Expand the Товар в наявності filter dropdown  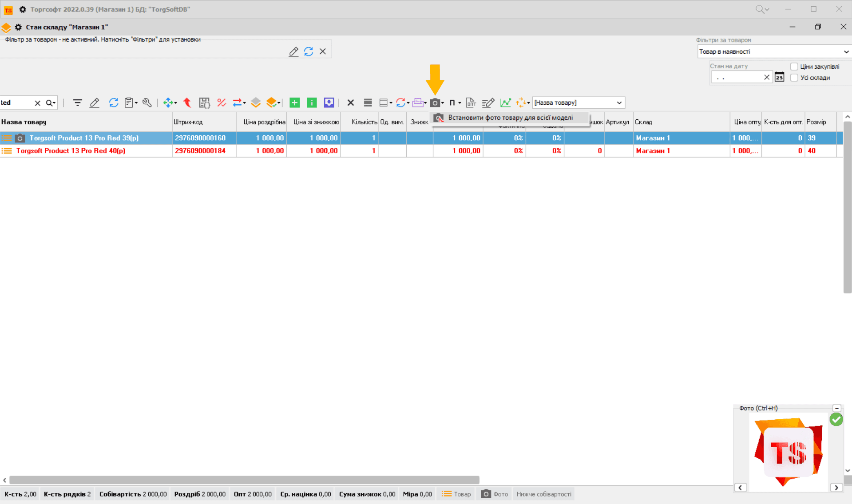click(x=846, y=52)
